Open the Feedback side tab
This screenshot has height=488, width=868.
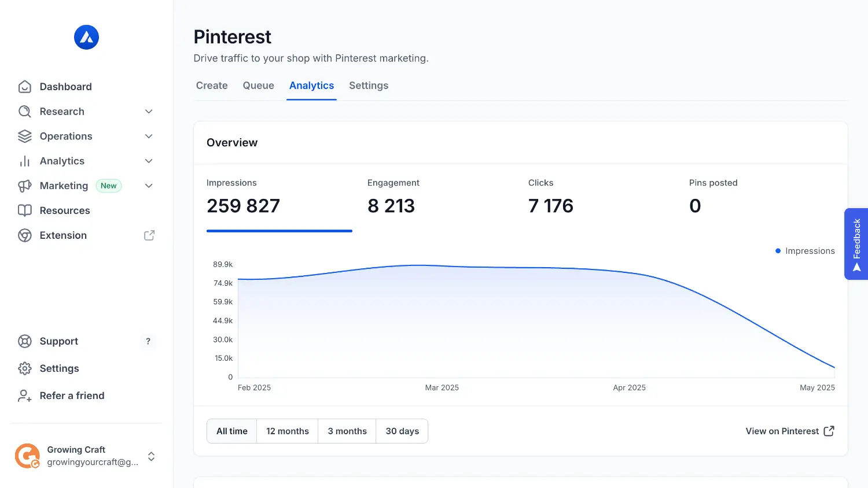[x=856, y=244]
